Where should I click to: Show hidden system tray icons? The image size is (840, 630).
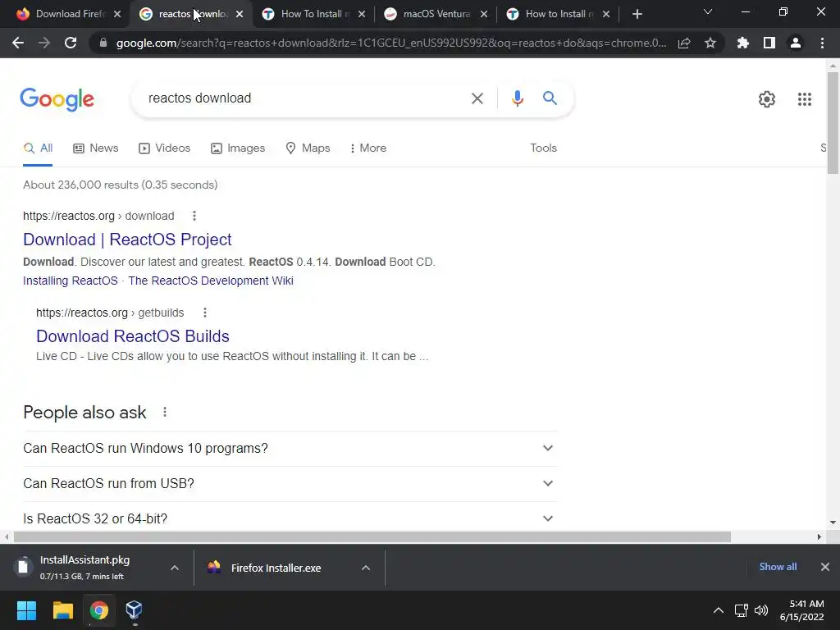coord(719,610)
